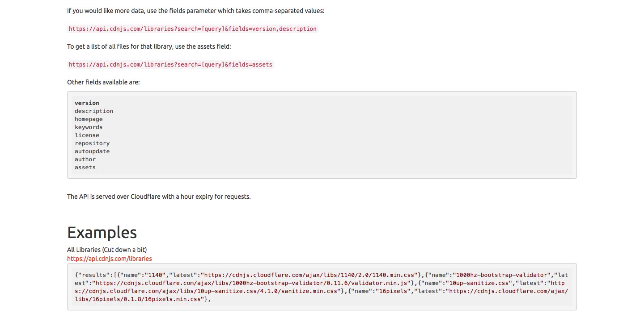Click 'Other fields available are:' text
Screen dimensions: 644x314
click(103, 82)
